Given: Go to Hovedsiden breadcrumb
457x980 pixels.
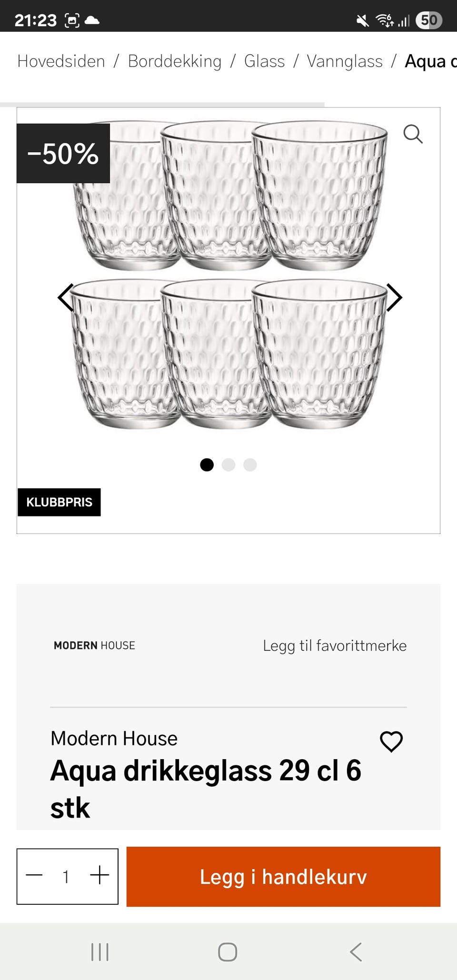Looking at the screenshot, I should pos(61,61).
